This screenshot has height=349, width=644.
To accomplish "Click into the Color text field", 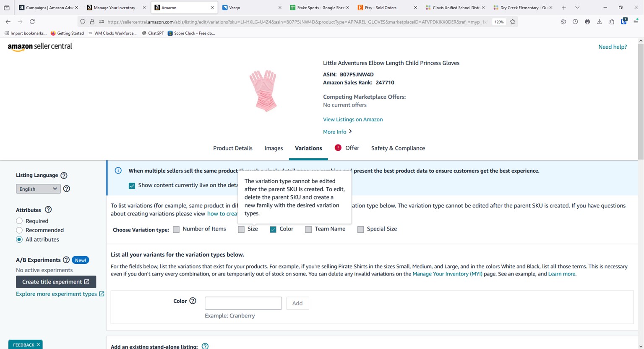I will [243, 303].
